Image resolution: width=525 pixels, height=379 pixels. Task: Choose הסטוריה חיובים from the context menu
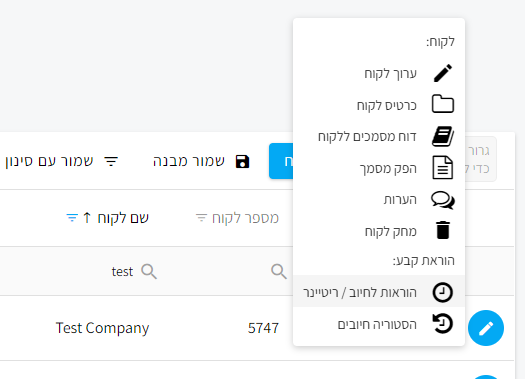[379, 324]
